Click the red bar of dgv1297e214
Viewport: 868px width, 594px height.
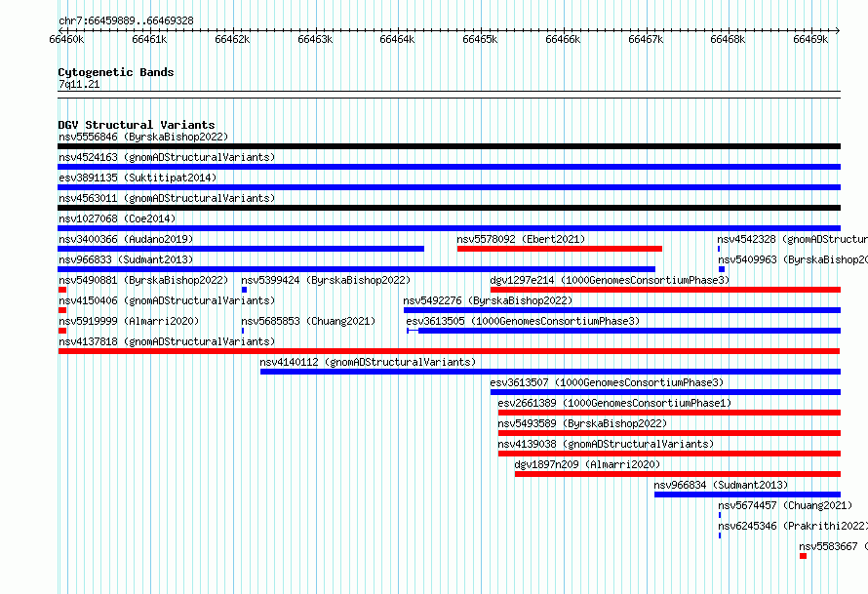[x=665, y=290]
